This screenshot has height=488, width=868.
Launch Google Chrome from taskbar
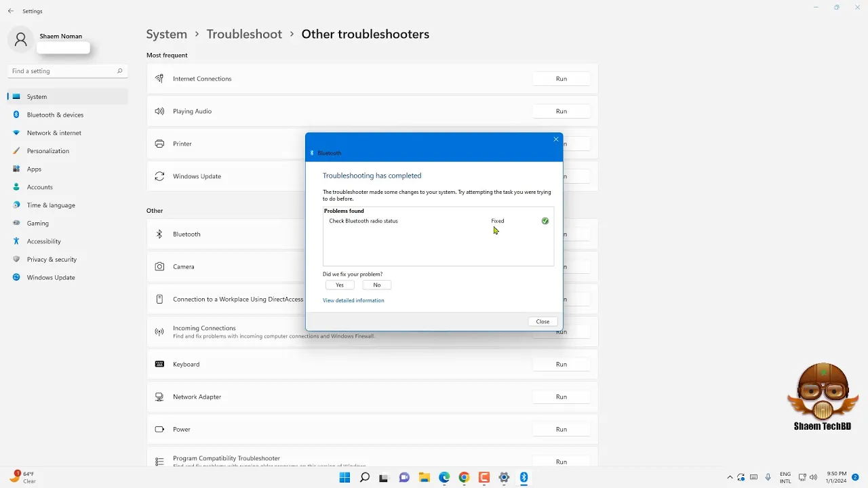point(464,477)
